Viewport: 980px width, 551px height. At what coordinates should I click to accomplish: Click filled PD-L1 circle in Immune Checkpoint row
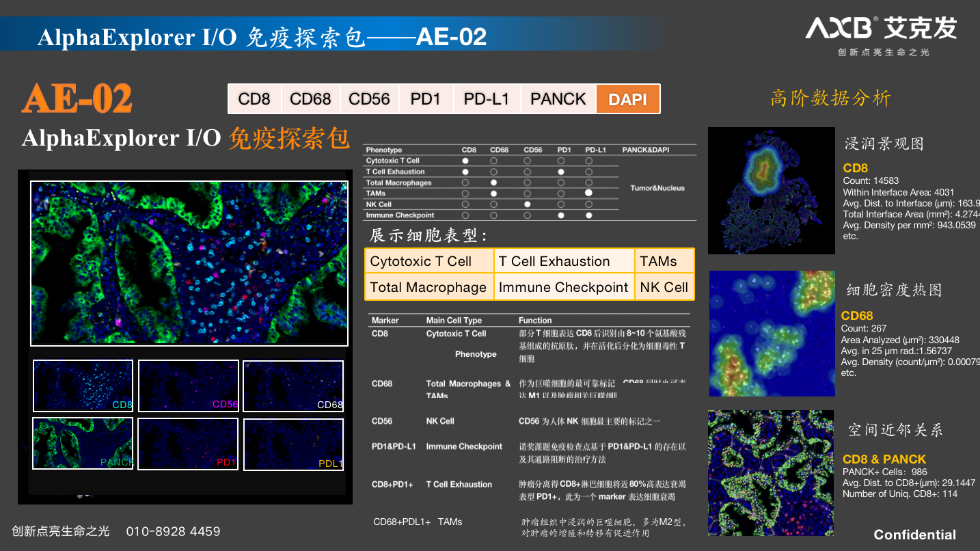coord(588,215)
